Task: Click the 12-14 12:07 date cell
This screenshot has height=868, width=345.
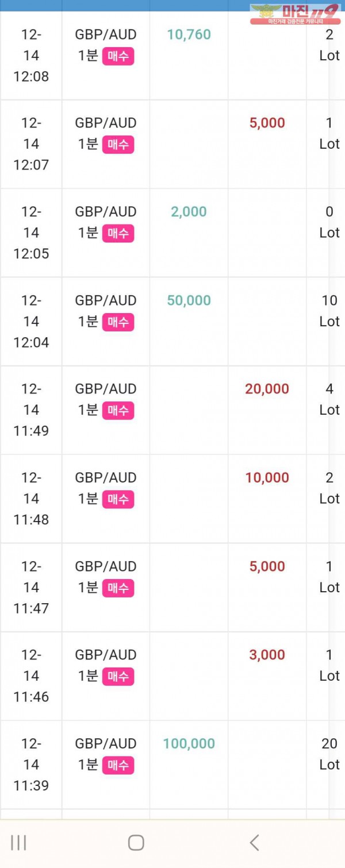Action: click(31, 144)
